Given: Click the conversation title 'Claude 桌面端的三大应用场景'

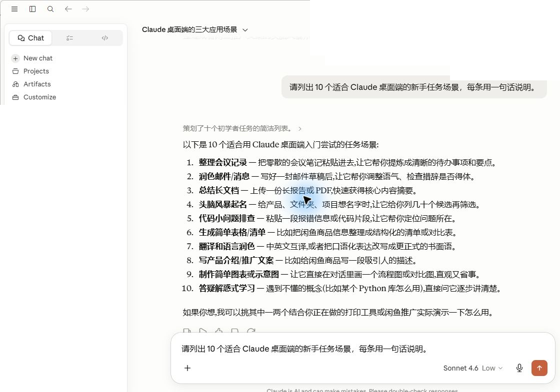Looking at the screenshot, I should 189,29.
